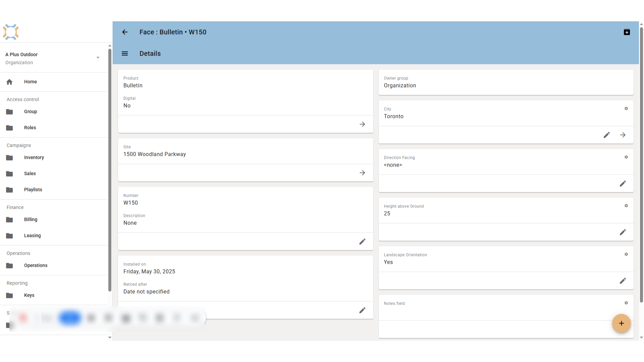Open the hamburger menu next to Details
644x362 pixels.
(x=125, y=54)
